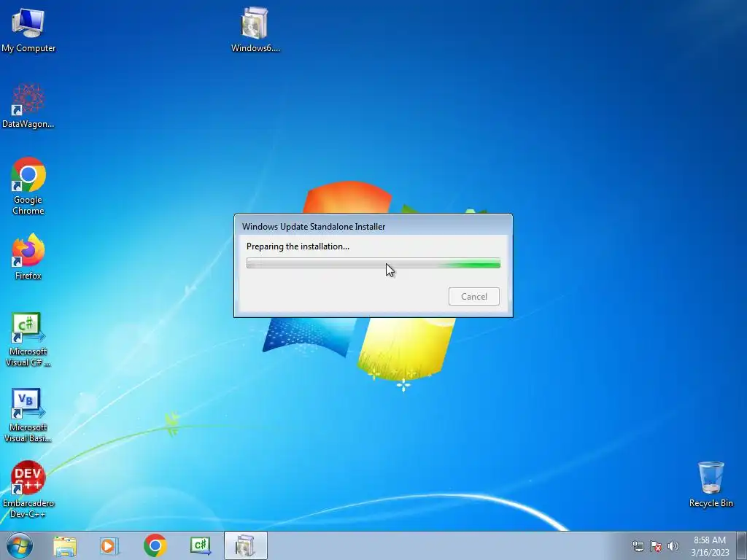Click the Windows Update Standalone Installer title bar

pos(373,226)
